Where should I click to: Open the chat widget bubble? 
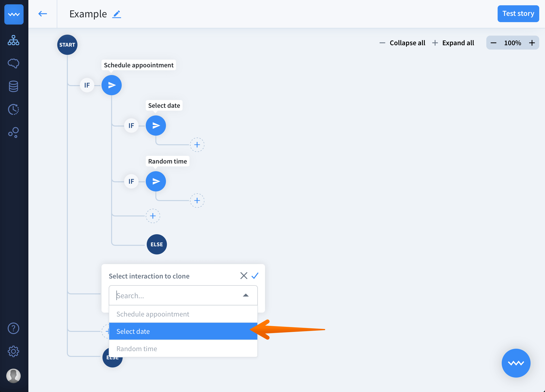(x=516, y=363)
